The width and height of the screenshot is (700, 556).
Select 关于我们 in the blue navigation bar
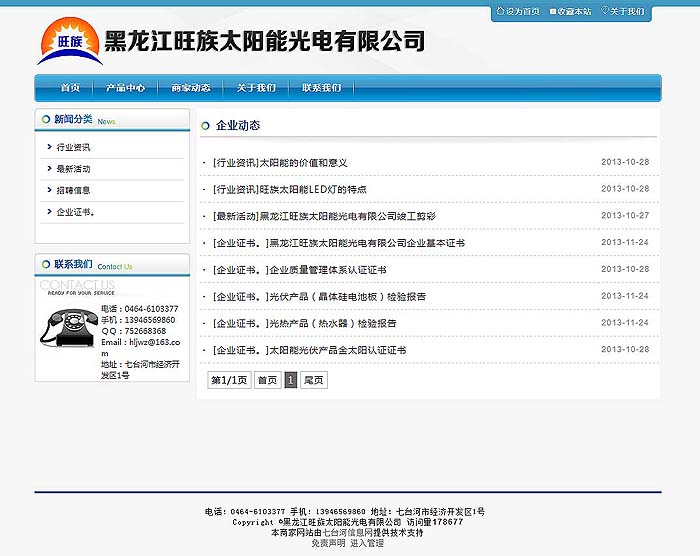pos(256,88)
